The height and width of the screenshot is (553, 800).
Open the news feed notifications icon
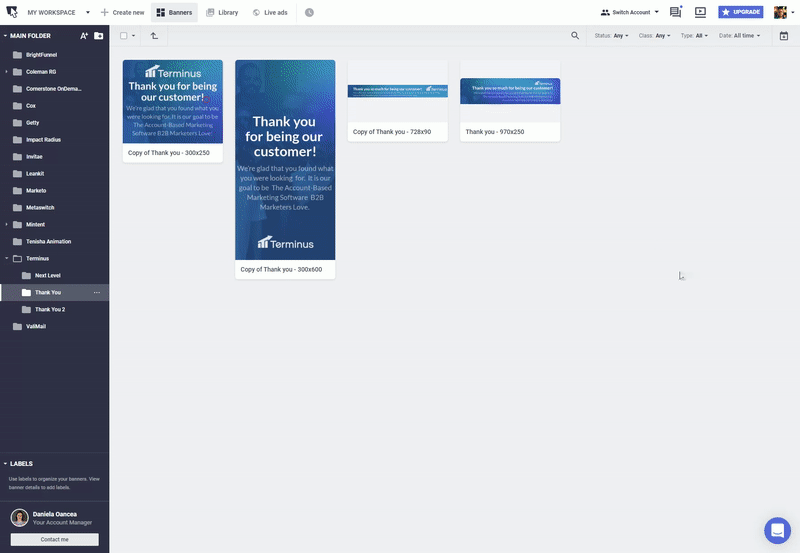[x=676, y=12]
